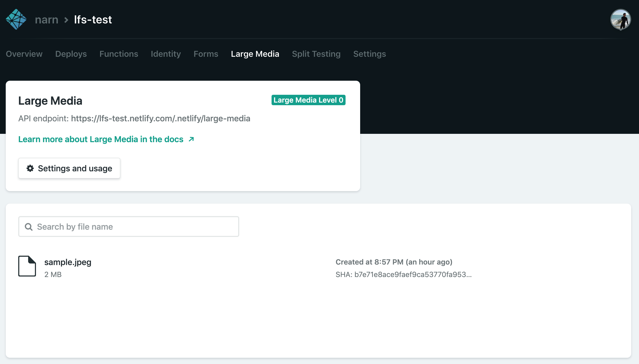Screen dimensions: 639x364
Task: Click the external link arrow beside docs link
Action: coord(191,139)
